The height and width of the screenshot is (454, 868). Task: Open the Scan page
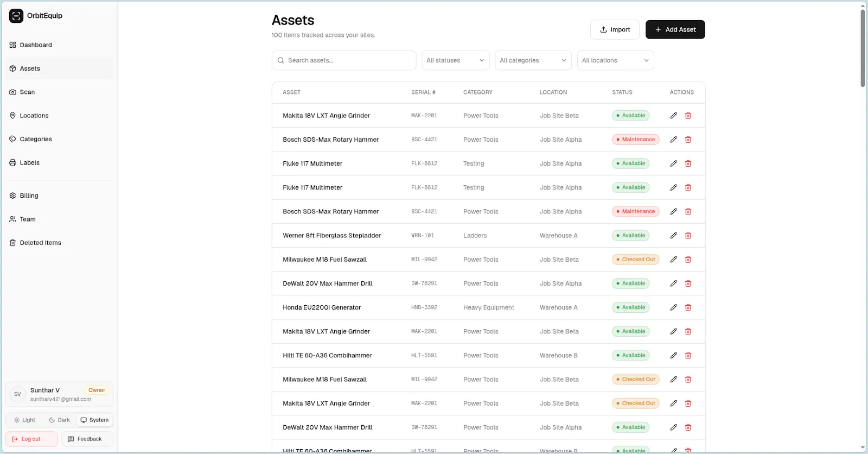pyautogui.click(x=60, y=92)
